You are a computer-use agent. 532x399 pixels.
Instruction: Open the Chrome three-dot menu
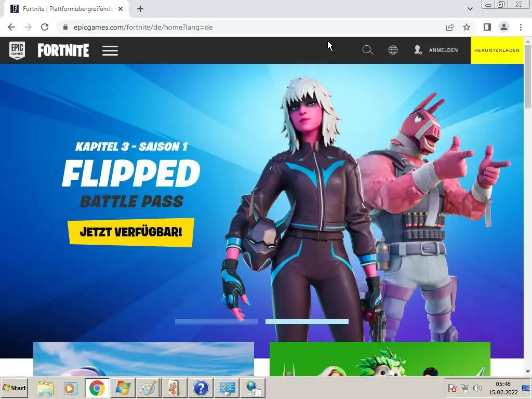[x=521, y=27]
